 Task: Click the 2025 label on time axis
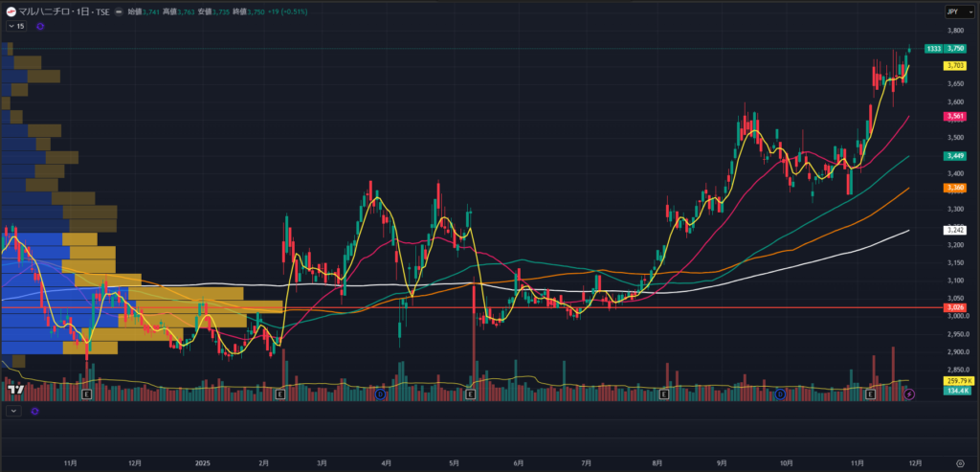[x=201, y=435]
